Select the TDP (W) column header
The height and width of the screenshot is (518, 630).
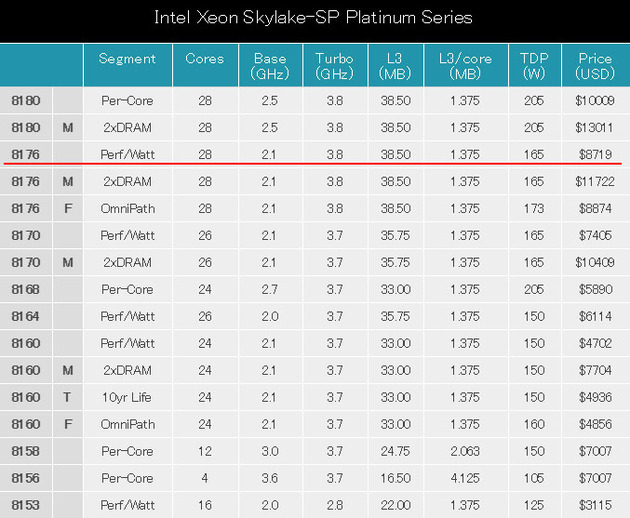(534, 65)
